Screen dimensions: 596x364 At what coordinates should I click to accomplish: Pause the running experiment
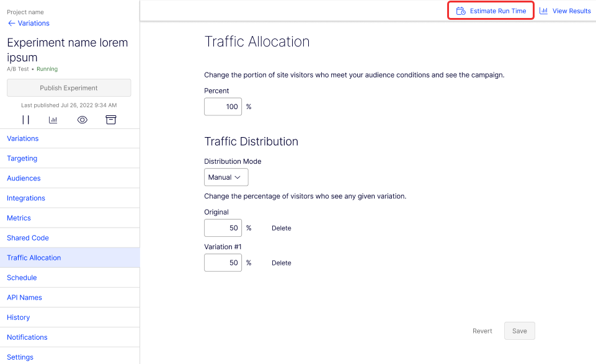pos(25,120)
